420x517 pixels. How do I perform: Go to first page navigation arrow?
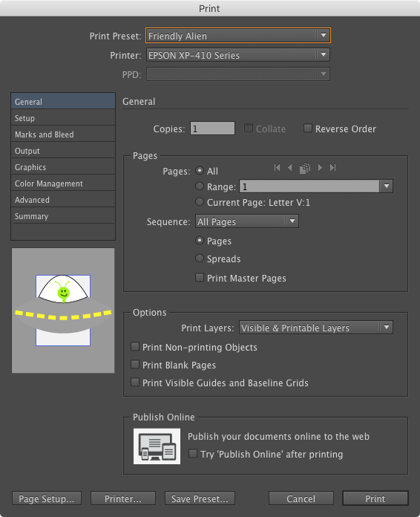(277, 167)
